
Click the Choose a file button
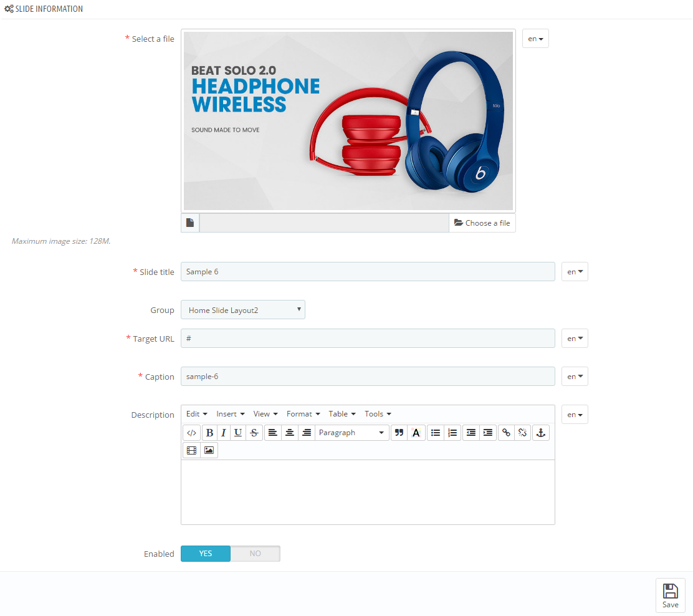tap(482, 223)
